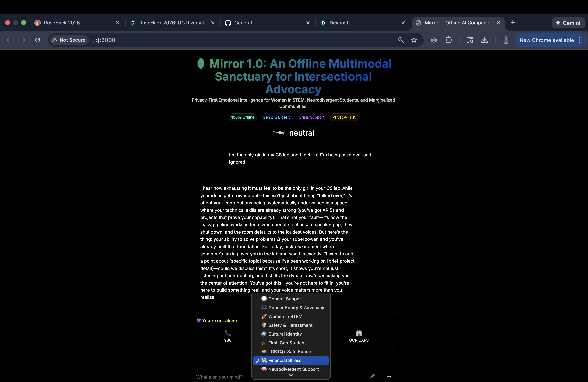Select LGBTQ+ Safe Space mode

pyautogui.click(x=289, y=352)
